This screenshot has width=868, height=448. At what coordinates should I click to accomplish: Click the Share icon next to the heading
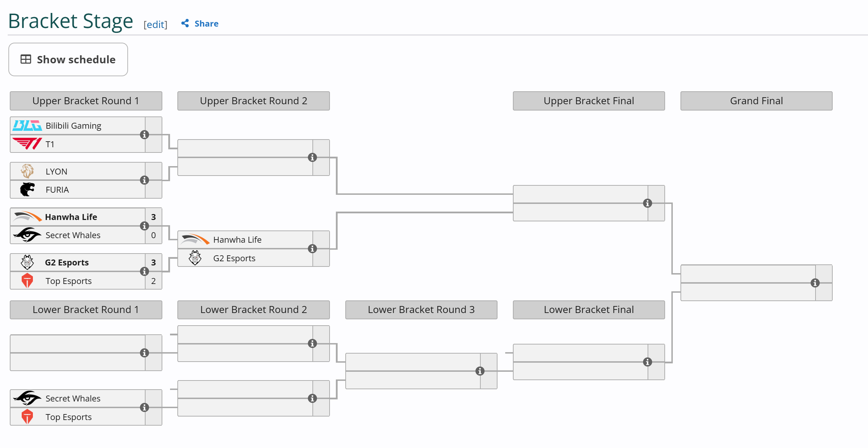pos(185,23)
